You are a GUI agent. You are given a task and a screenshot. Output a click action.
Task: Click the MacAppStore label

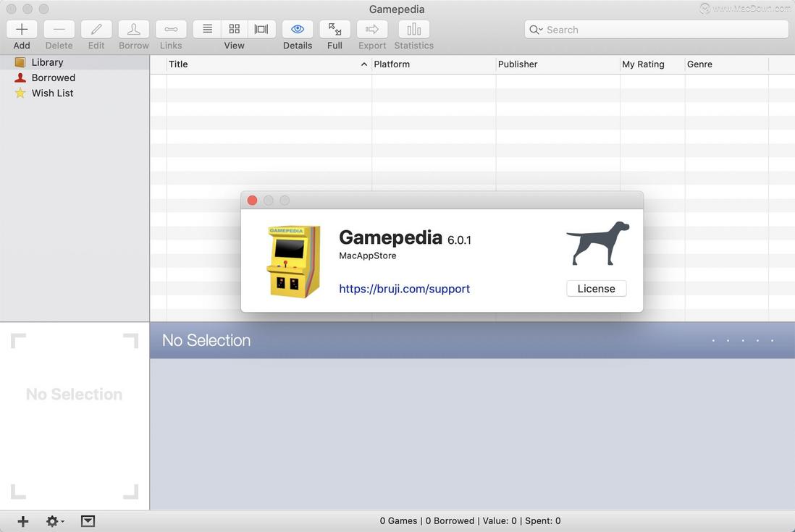[x=368, y=256]
